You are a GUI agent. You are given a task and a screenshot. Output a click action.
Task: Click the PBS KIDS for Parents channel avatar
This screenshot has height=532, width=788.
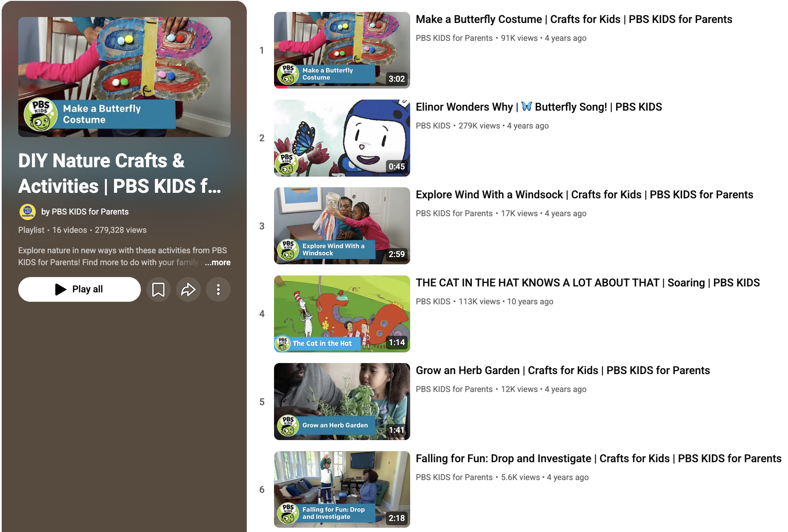click(x=28, y=212)
